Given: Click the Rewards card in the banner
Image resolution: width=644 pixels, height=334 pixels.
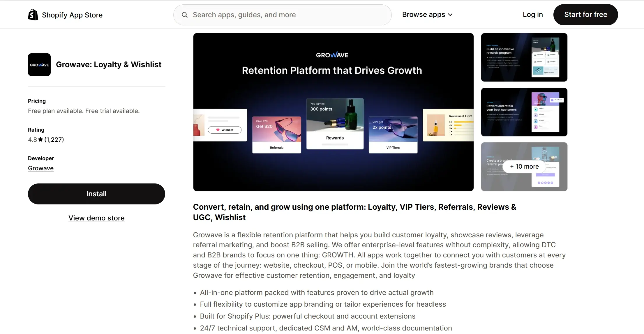Looking at the screenshot, I should (x=335, y=124).
